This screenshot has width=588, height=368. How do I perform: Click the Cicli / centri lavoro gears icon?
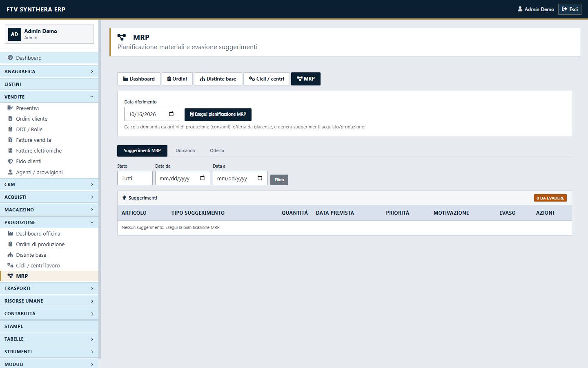tap(10, 265)
